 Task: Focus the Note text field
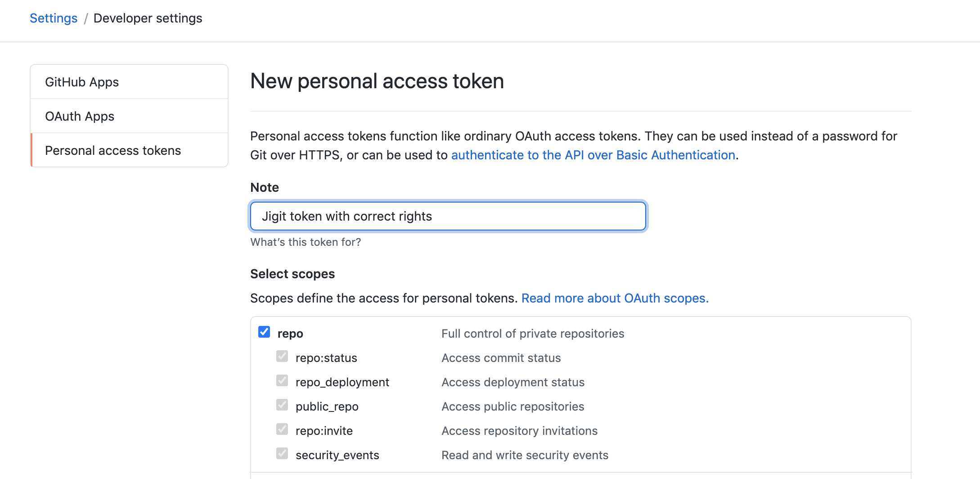point(448,216)
